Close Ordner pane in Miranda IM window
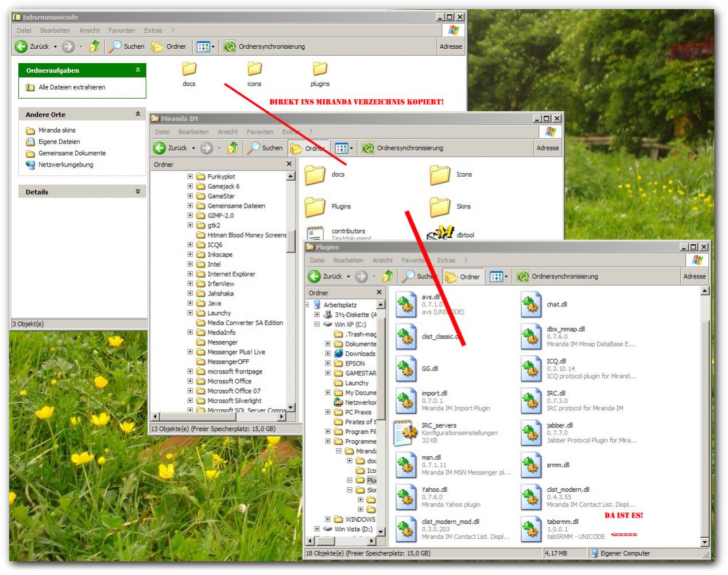This screenshot has height=575, width=728. pyautogui.click(x=289, y=164)
